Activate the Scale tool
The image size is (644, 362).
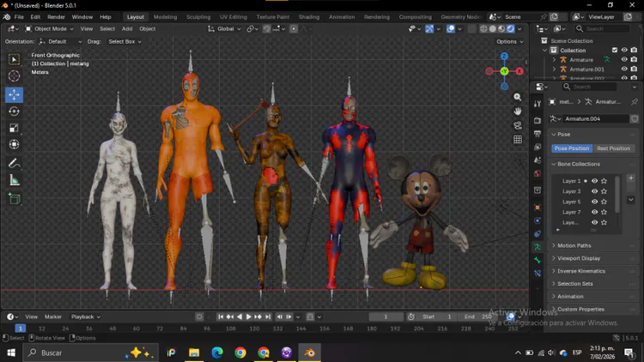tap(14, 128)
